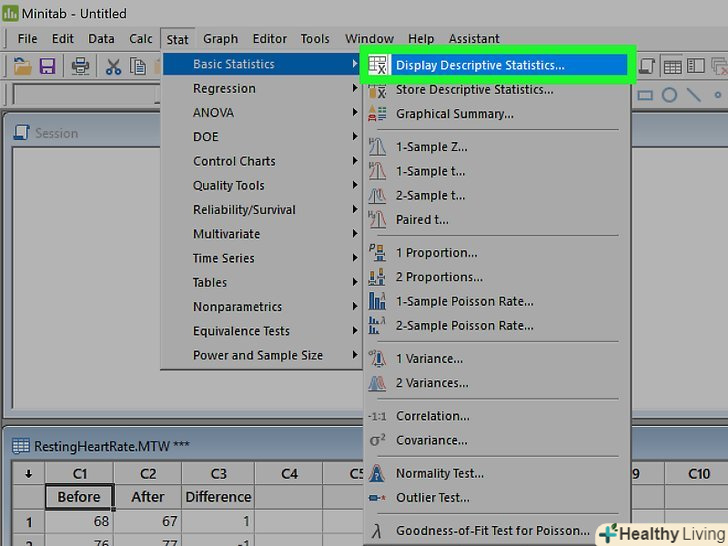Click the Goodness-of-Fit lambda icon

(377, 531)
